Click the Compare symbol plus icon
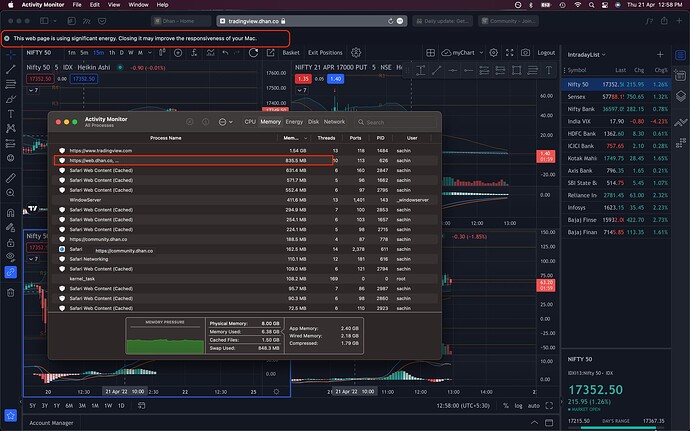690x431 pixels. click(x=178, y=53)
